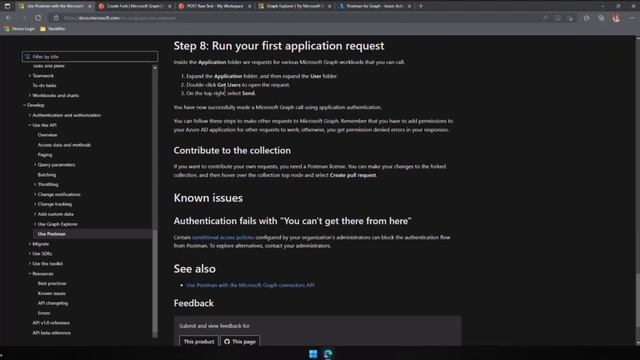Expand the Use the toolkit node

[29, 264]
